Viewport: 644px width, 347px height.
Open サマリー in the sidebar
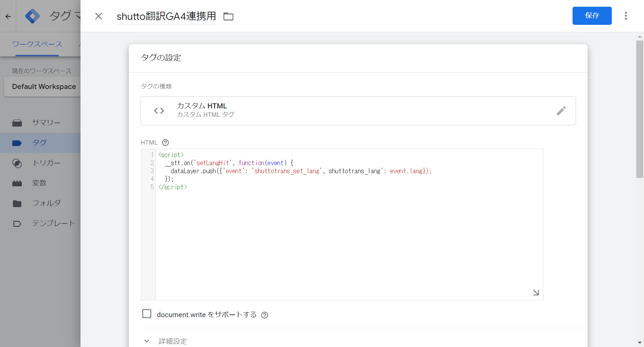coord(40,122)
